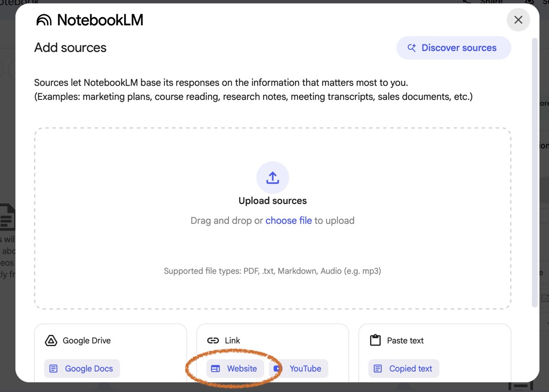Click the Link card label text
The image size is (549, 392).
tap(232, 341)
